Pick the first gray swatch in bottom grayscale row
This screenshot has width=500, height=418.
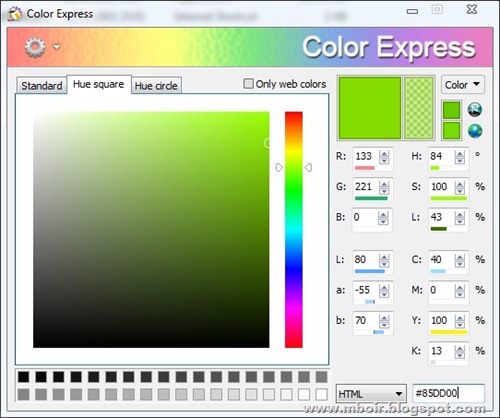point(23,394)
